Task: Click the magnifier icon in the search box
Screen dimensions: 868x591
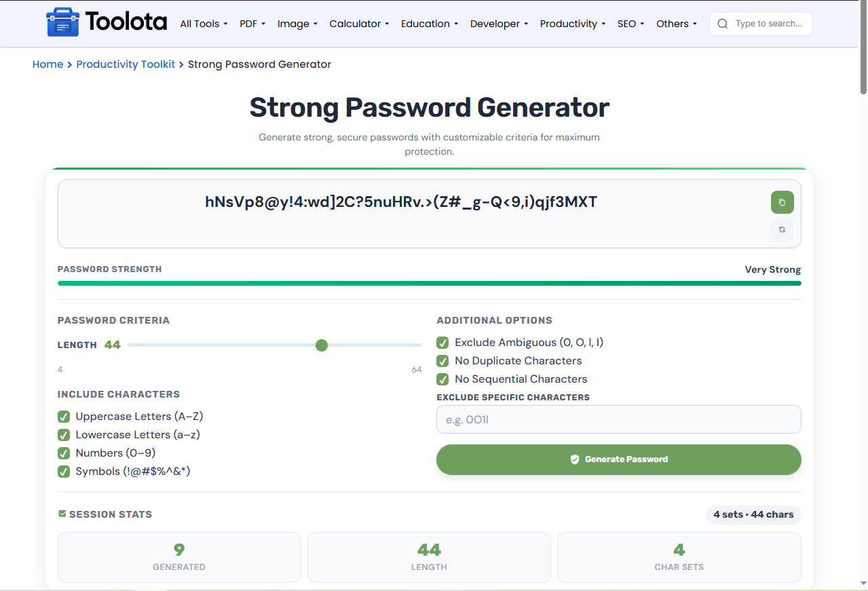Action: point(723,24)
